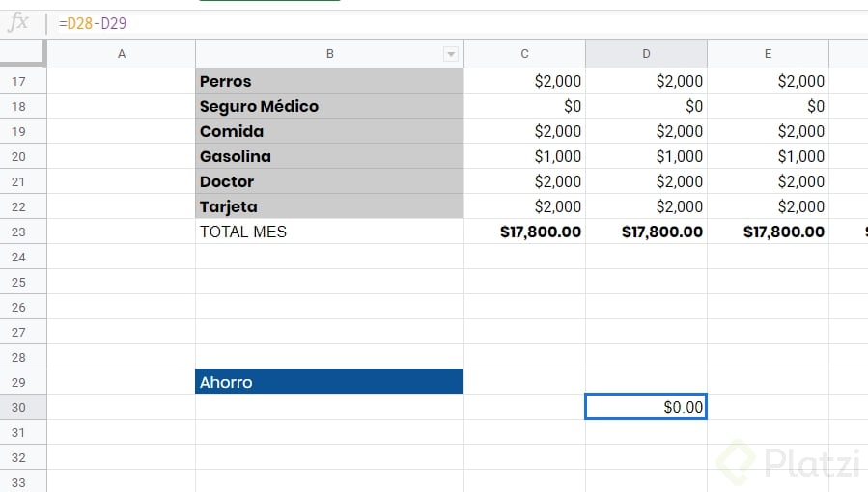Click the fx function icon
The image size is (868, 492).
[x=18, y=22]
